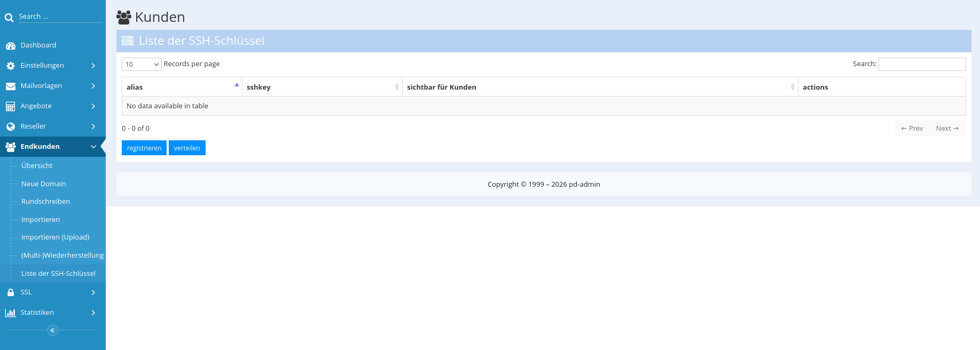980x350 pixels.
Task: Collapse the Endkunden menu section
Action: pyautogui.click(x=93, y=147)
